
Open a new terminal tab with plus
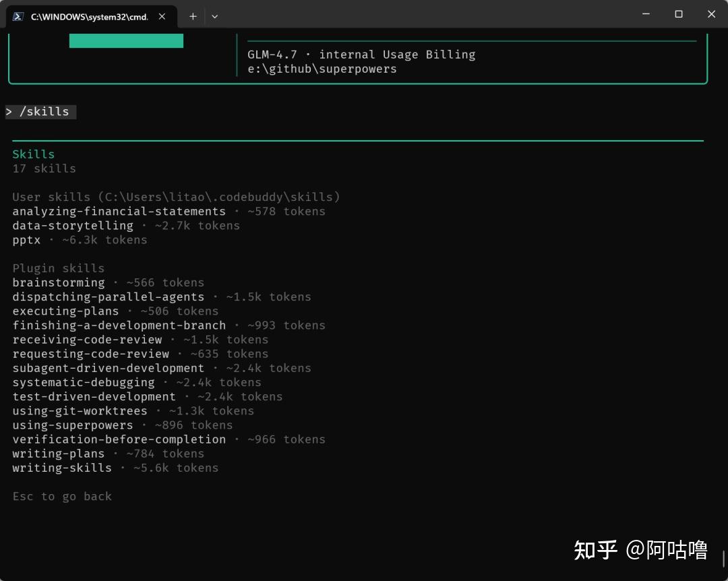[193, 17]
